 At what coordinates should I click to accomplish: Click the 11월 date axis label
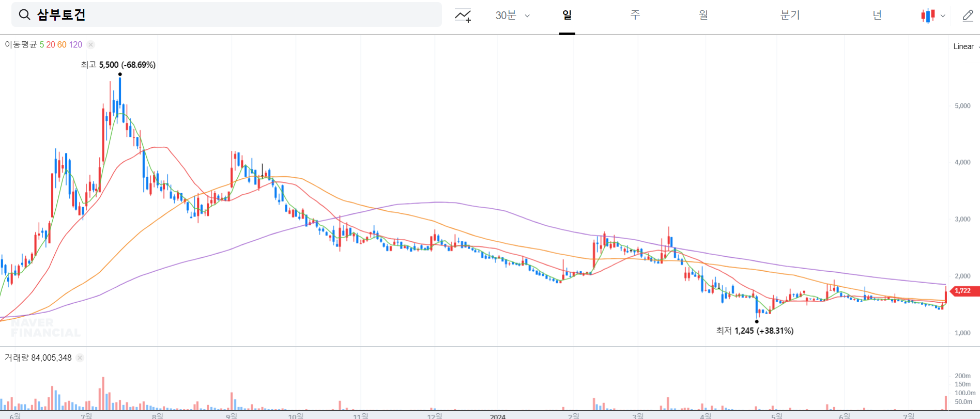click(361, 416)
